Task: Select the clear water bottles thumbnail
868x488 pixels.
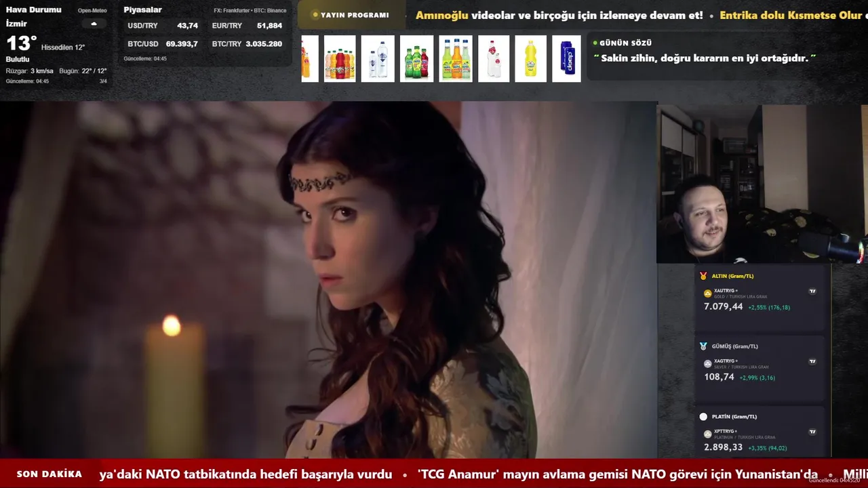Action: pyautogui.click(x=378, y=59)
